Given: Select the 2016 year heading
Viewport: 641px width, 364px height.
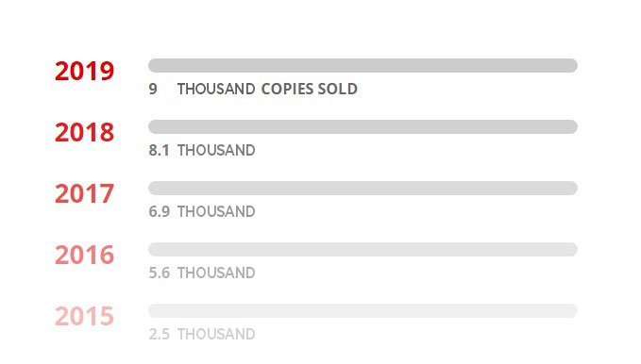Looking at the screenshot, I should click(x=84, y=255).
